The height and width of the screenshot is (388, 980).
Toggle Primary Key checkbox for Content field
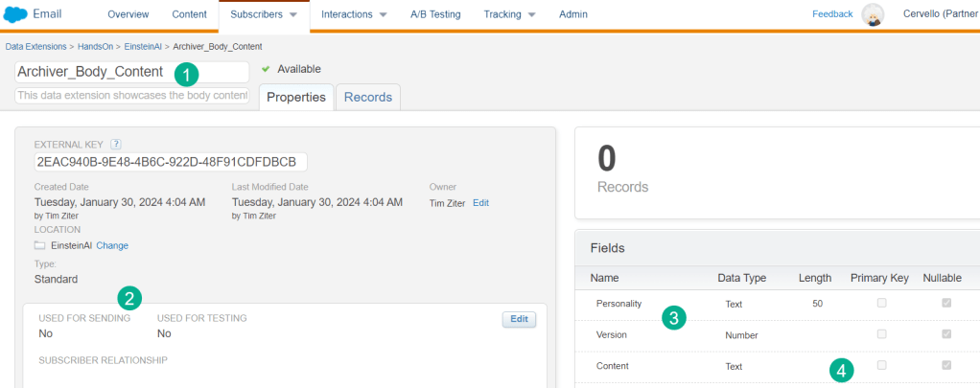point(881,365)
